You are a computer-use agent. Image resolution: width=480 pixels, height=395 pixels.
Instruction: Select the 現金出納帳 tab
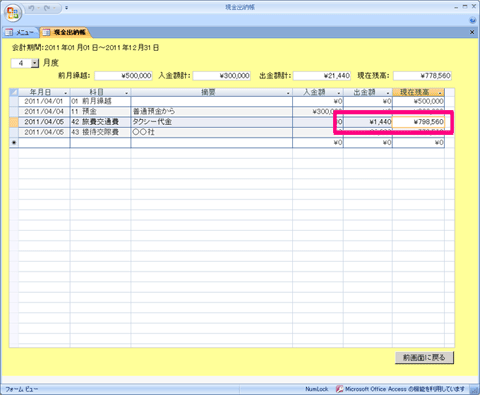point(65,32)
